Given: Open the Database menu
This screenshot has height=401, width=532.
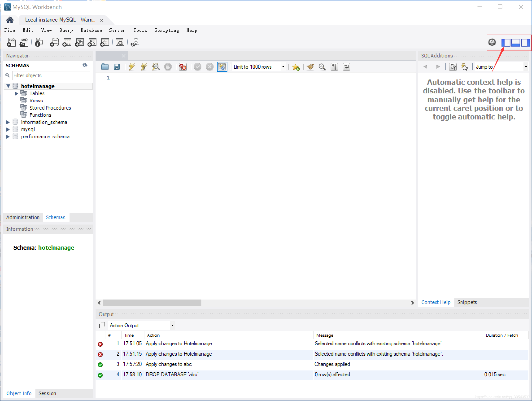Looking at the screenshot, I should tap(91, 30).
